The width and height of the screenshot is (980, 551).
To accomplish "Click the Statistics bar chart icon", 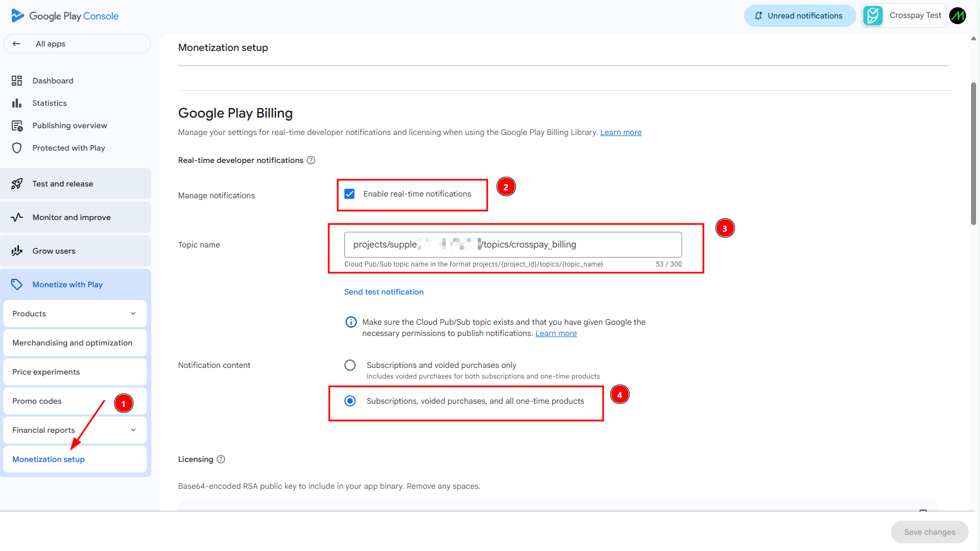I will tap(17, 103).
